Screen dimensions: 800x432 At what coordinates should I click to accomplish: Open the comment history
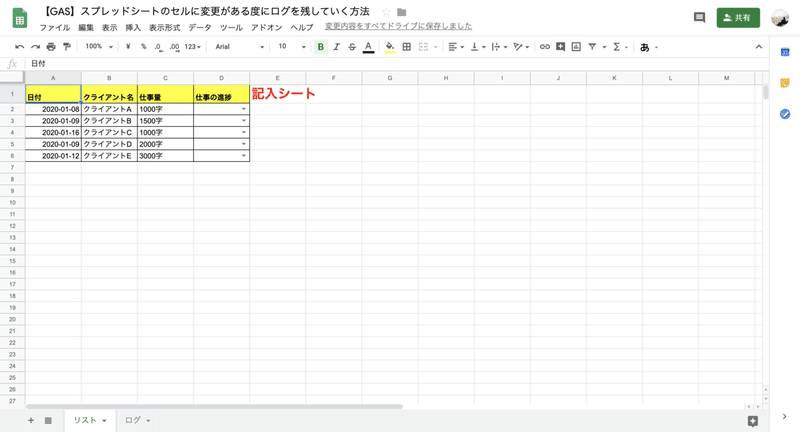tap(699, 18)
